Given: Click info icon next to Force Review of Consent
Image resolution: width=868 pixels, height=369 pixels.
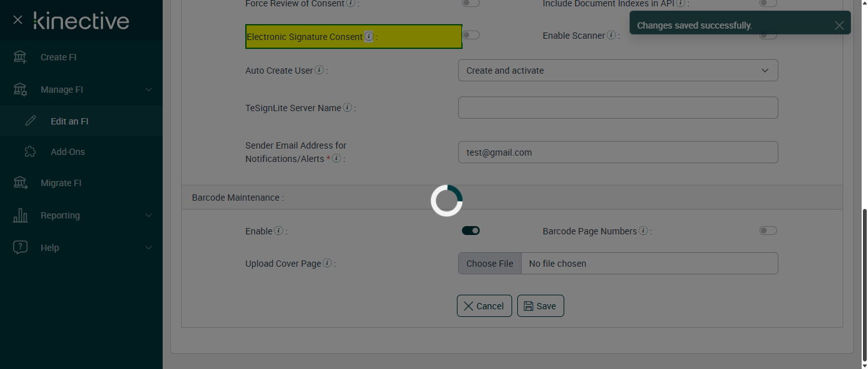Looking at the screenshot, I should pos(351,3).
